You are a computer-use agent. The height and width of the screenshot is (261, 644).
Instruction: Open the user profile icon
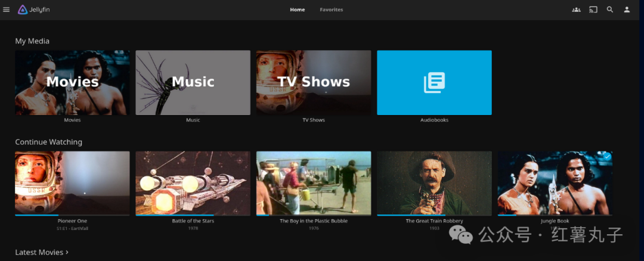[x=627, y=10]
